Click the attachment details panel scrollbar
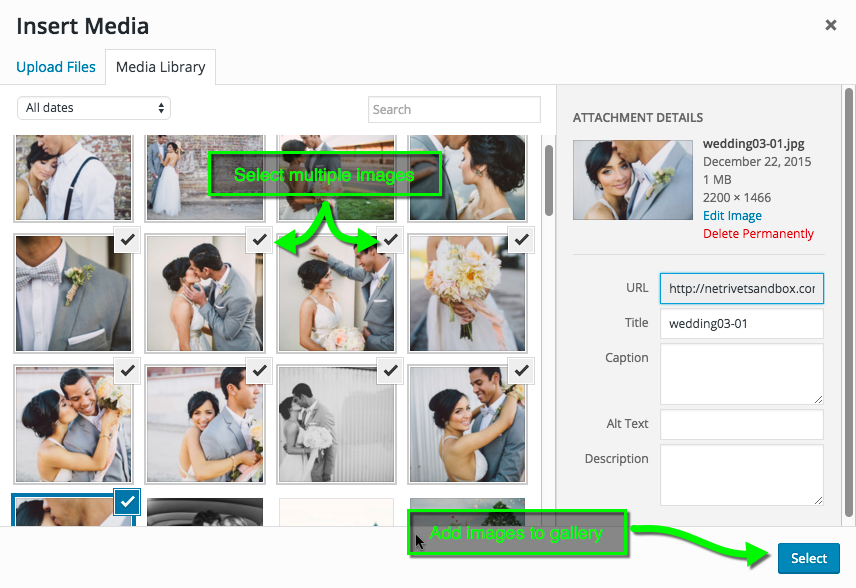This screenshot has width=856, height=588. [848, 302]
